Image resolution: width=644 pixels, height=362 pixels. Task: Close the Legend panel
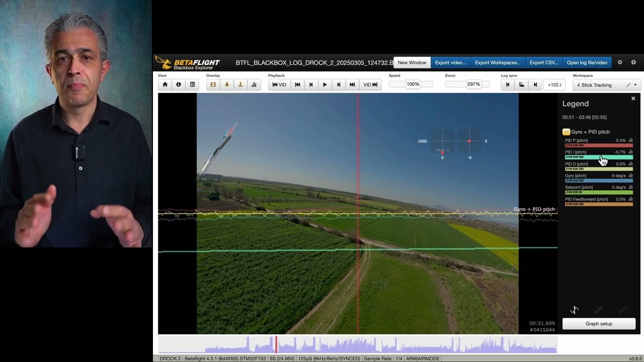[633, 99]
